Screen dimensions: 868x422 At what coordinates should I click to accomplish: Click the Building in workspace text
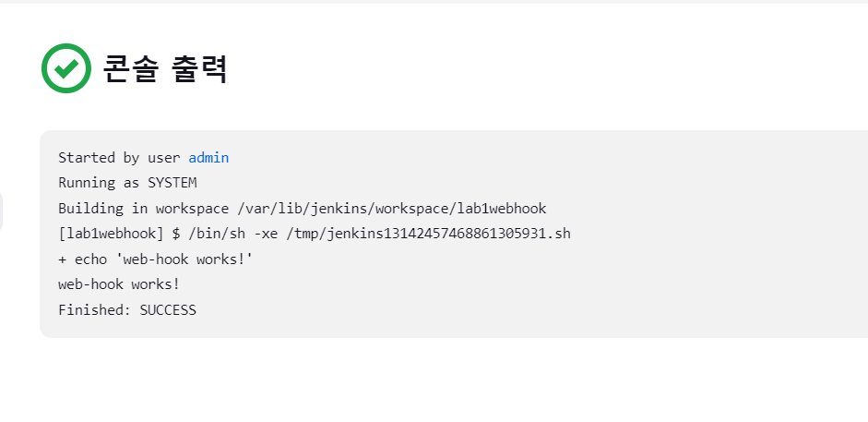[143, 209]
